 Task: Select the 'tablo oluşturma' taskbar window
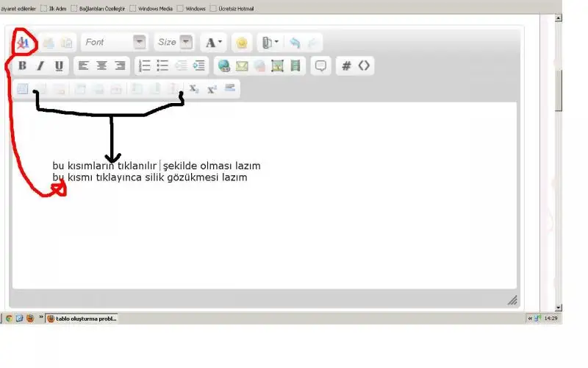(x=82, y=319)
